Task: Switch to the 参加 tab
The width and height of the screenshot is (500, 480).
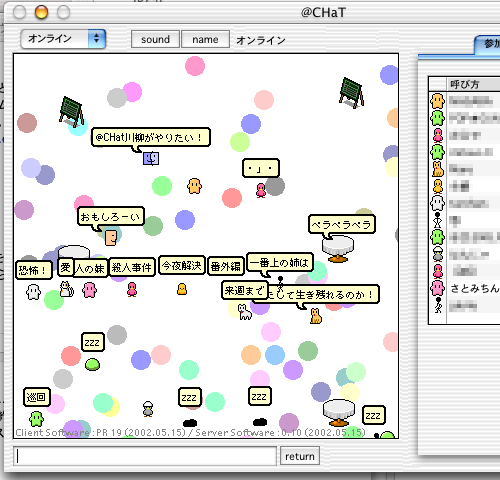Action: coord(487,45)
